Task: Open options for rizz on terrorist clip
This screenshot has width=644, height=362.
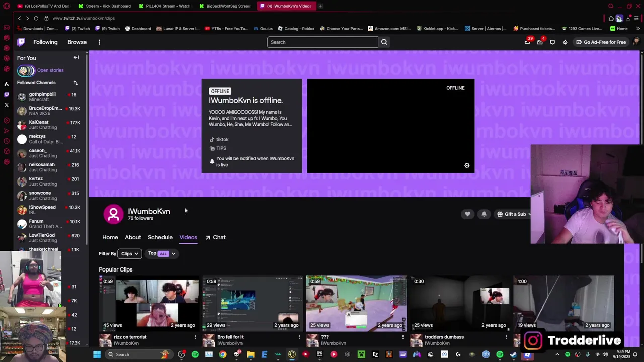Action: click(x=195, y=337)
